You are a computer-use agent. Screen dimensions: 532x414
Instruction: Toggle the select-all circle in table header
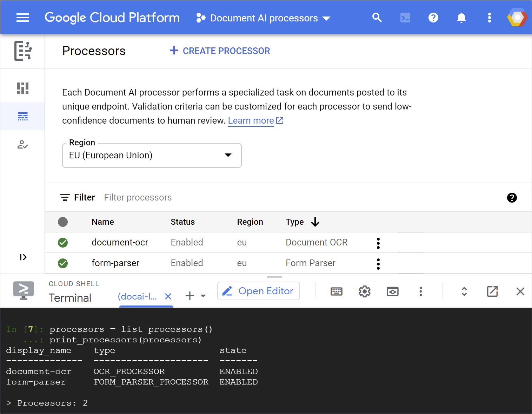tap(63, 222)
